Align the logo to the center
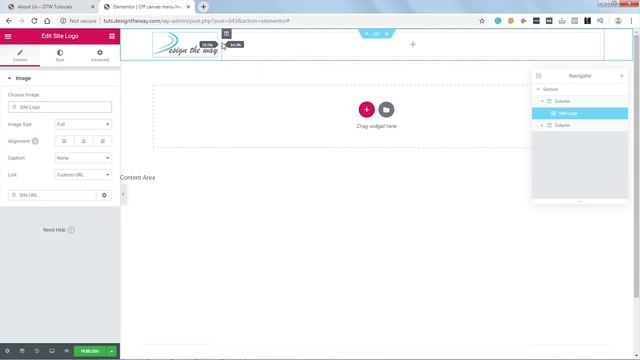Viewport: 640px width, 360px height. (84, 141)
